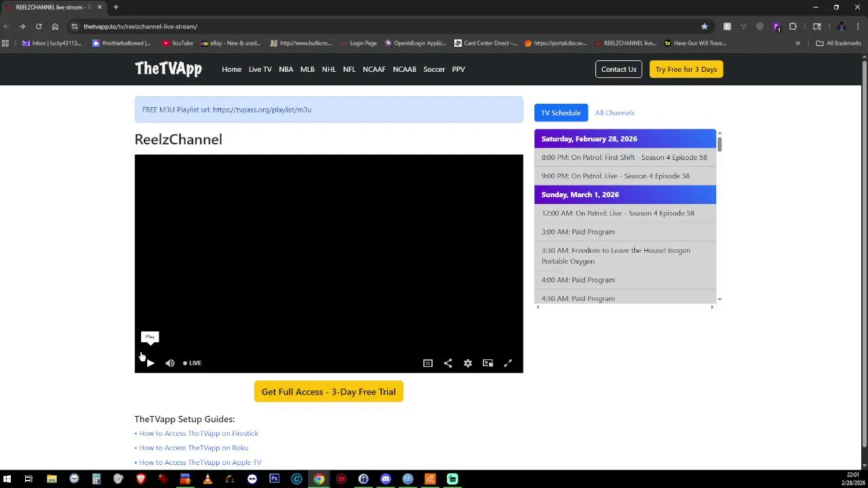Open How to Access TheTVapp on Roku link
The width and height of the screenshot is (868, 488).
tap(194, 448)
